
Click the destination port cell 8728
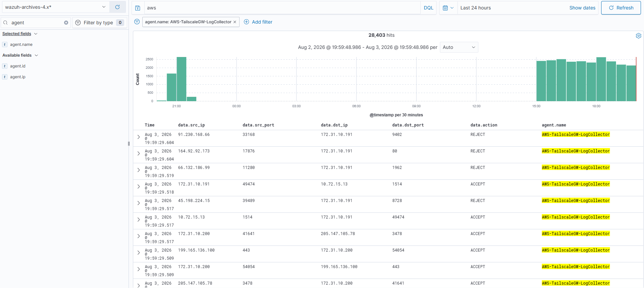(x=397, y=201)
